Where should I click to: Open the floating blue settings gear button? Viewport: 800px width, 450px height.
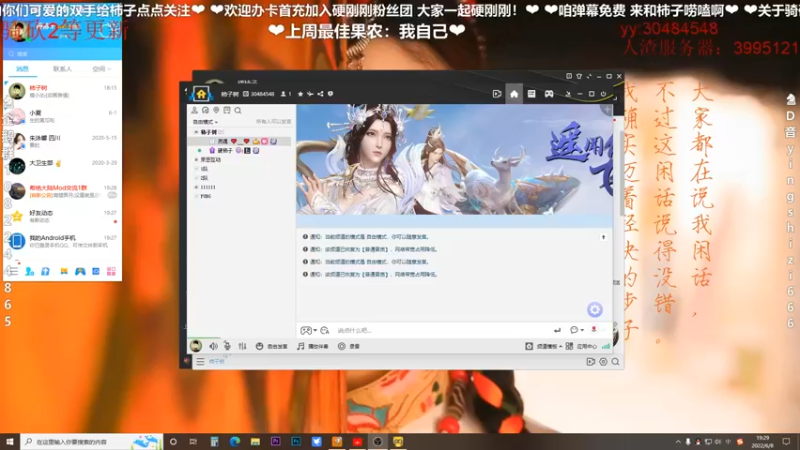tap(594, 309)
